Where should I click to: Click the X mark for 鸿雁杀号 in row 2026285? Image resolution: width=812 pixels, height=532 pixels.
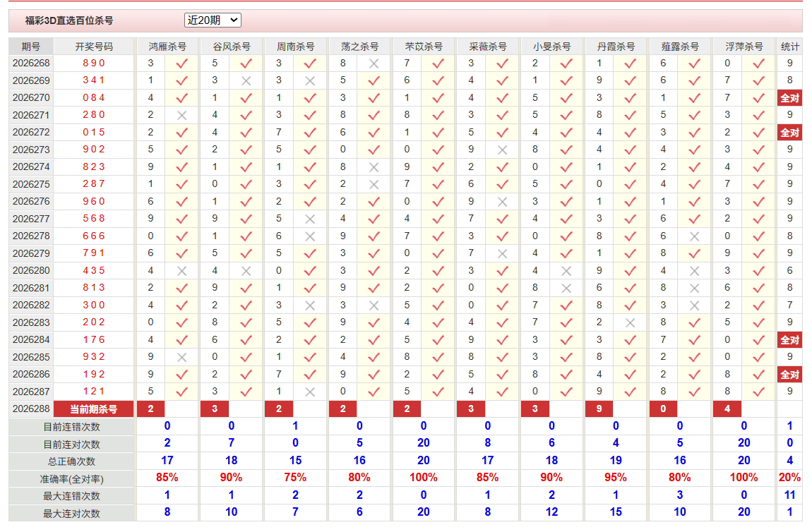[181, 357]
